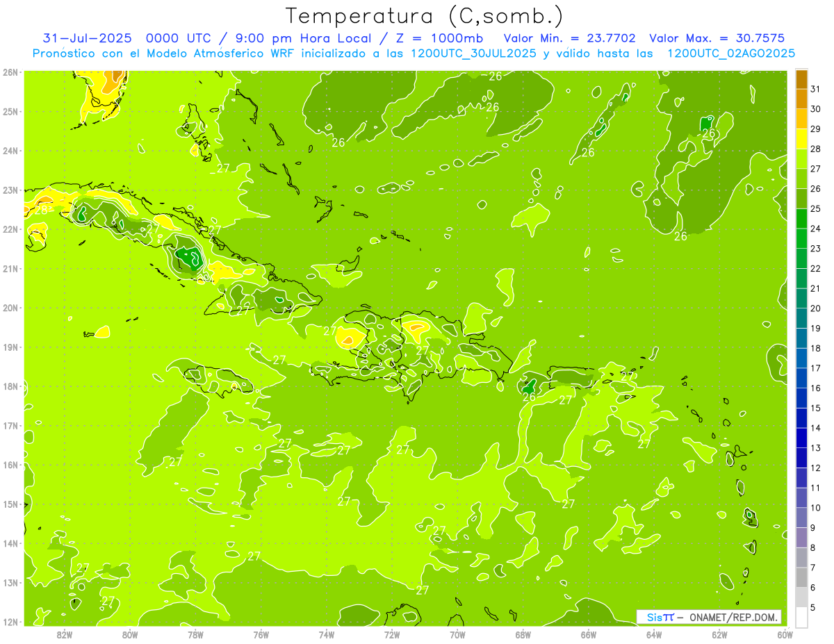Viewport: 834px width, 644px height.
Task: Click the color scale value '20'
Action: click(x=816, y=308)
